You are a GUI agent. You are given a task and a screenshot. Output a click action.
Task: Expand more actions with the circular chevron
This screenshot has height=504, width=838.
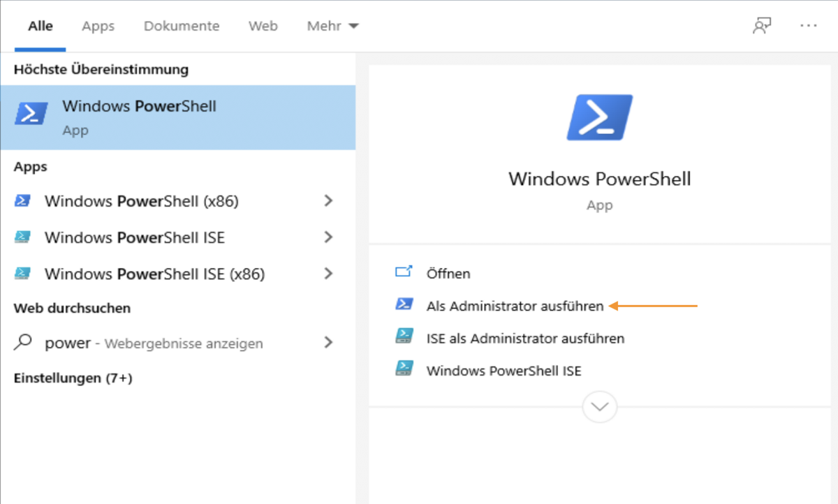(x=599, y=406)
